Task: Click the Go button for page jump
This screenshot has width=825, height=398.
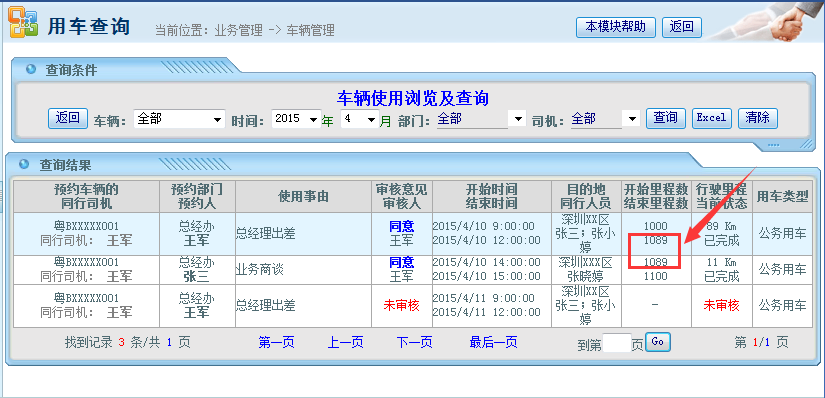Action: 658,342
